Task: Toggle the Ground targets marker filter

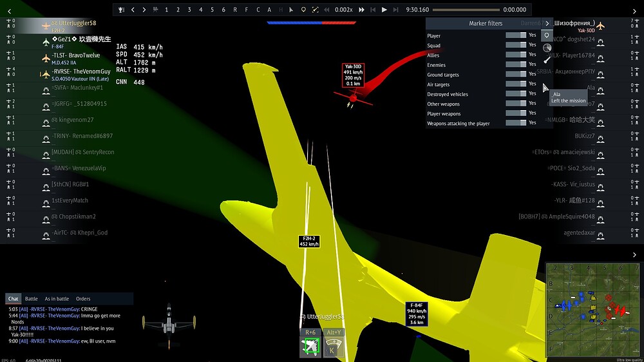Action: coord(516,74)
